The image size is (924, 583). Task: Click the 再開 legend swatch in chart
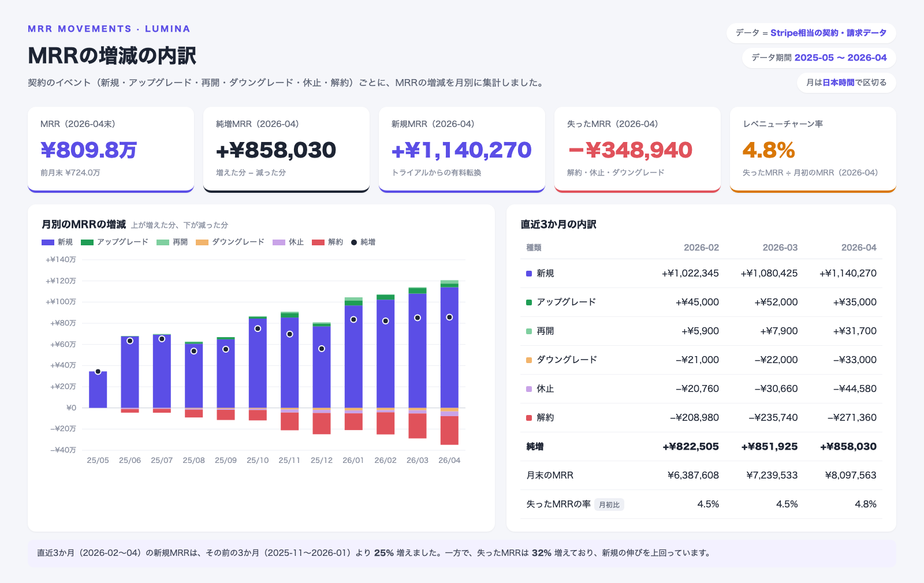[x=163, y=242]
